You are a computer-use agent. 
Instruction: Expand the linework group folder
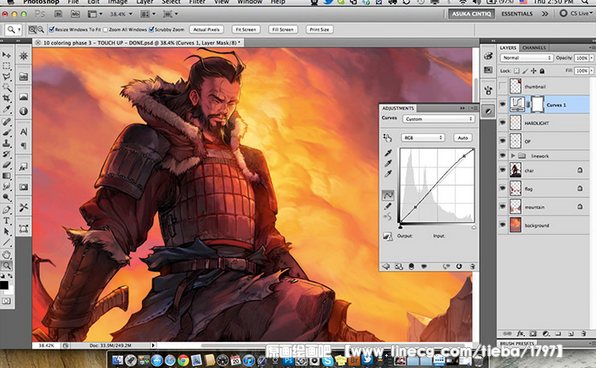click(513, 155)
